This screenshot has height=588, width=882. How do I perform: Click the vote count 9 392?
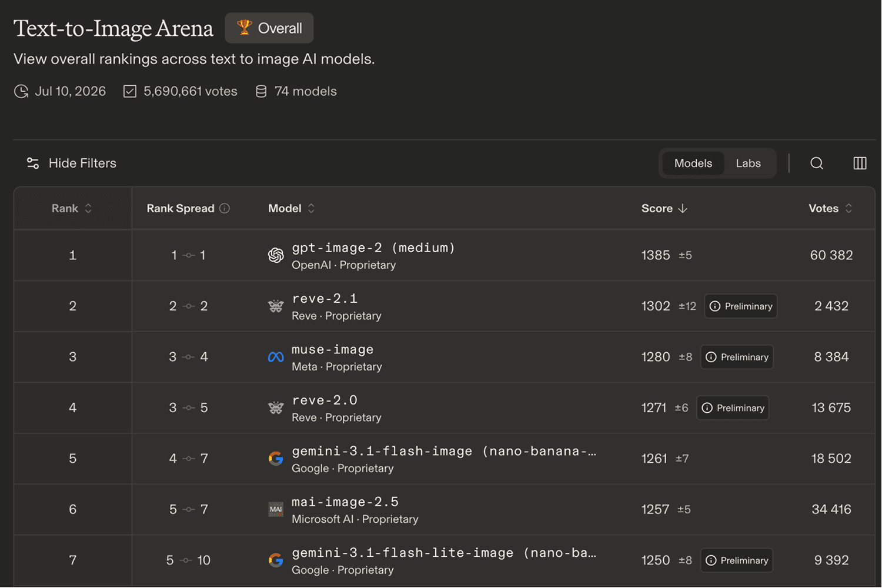click(x=831, y=560)
